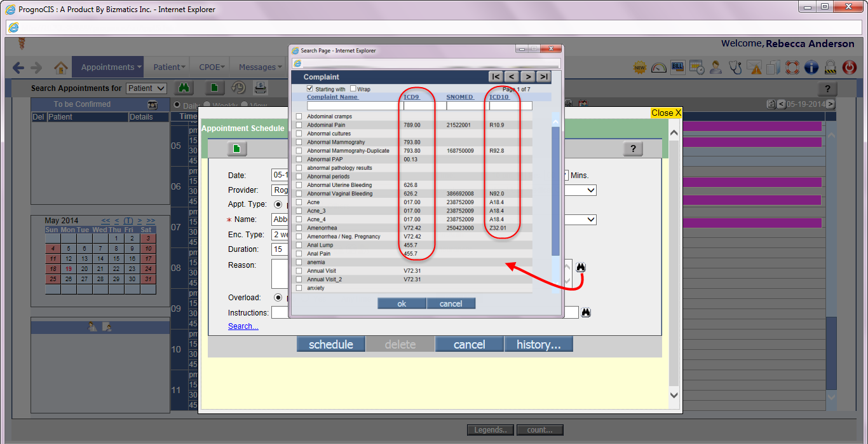The width and height of the screenshot is (868, 444).
Task: Click question mark help in Appointment Schedule
Action: [x=632, y=149]
